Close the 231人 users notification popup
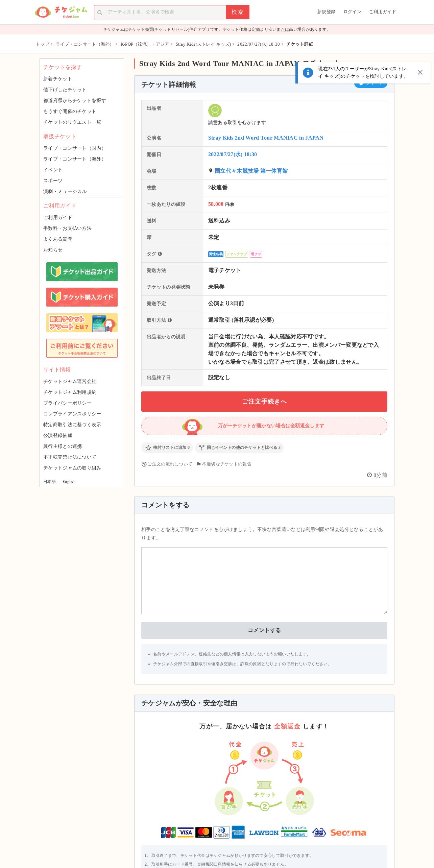The width and height of the screenshot is (434, 868). tap(420, 72)
